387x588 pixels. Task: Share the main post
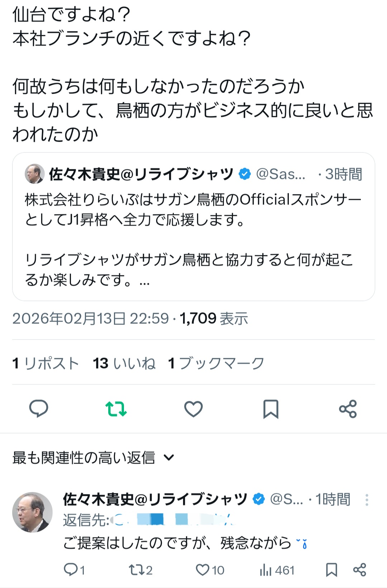(x=348, y=409)
